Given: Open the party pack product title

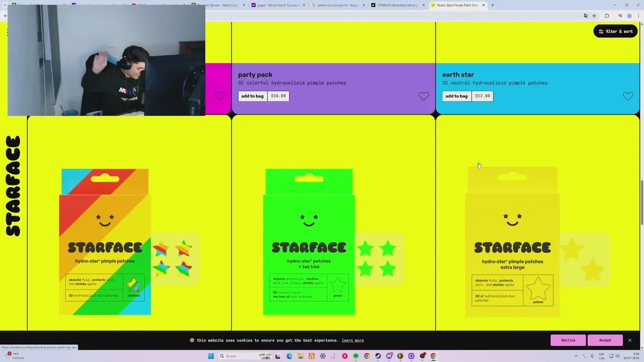Looking at the screenshot, I should click(255, 74).
